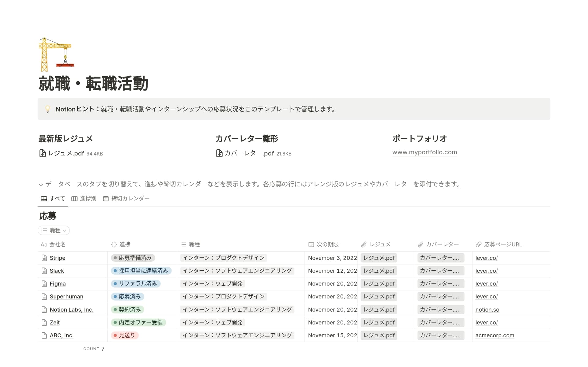Click the paperclip icon in レジュメ column header
The width and height of the screenshot is (588, 367).
[364, 244]
